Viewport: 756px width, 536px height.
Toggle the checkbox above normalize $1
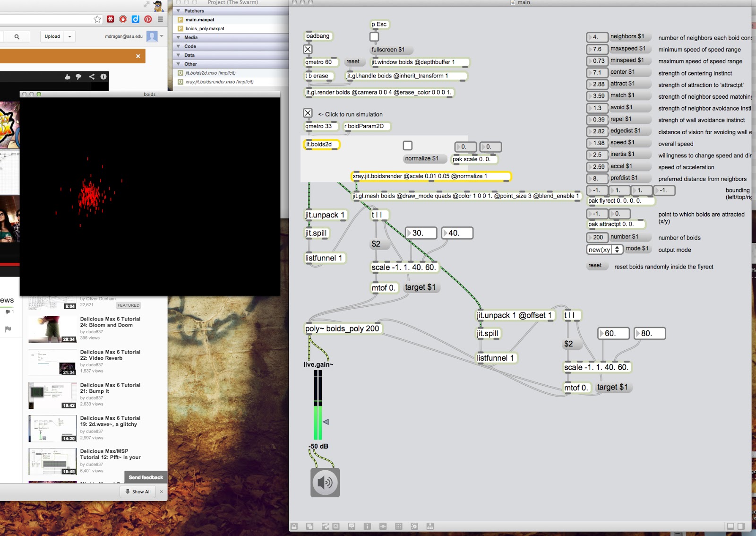coord(408,146)
